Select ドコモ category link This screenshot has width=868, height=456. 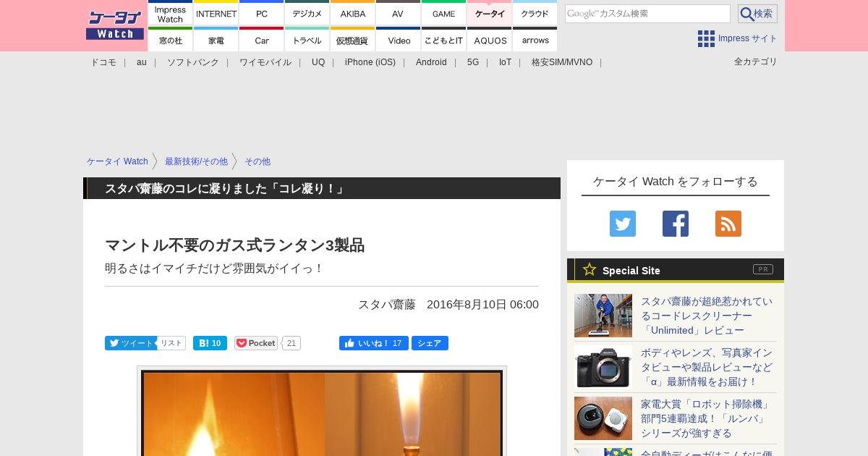(103, 62)
